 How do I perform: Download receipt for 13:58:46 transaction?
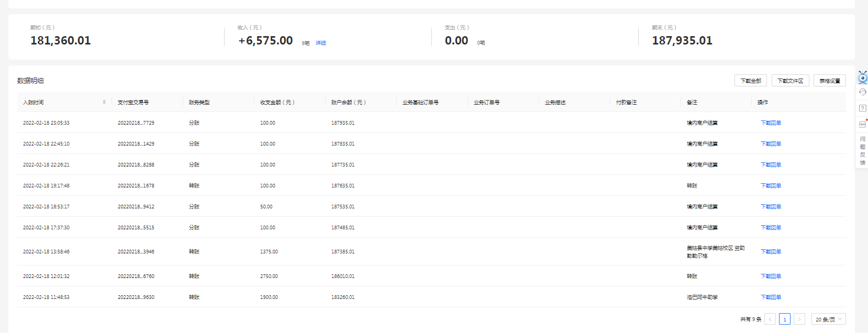tap(771, 252)
